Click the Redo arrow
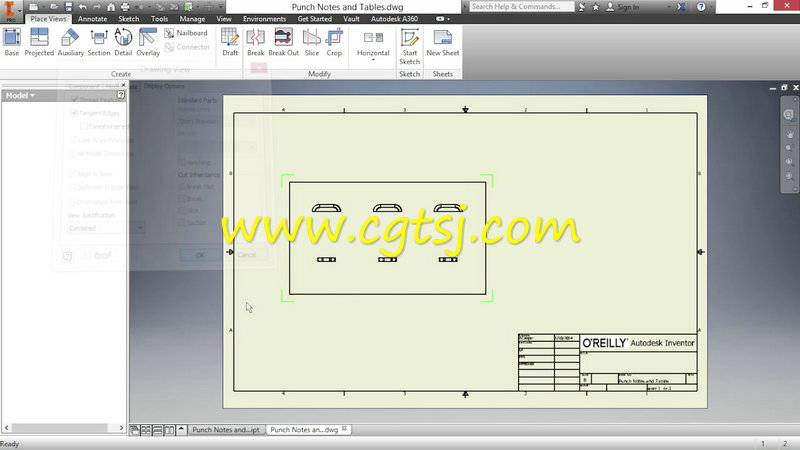 pyautogui.click(x=96, y=7)
